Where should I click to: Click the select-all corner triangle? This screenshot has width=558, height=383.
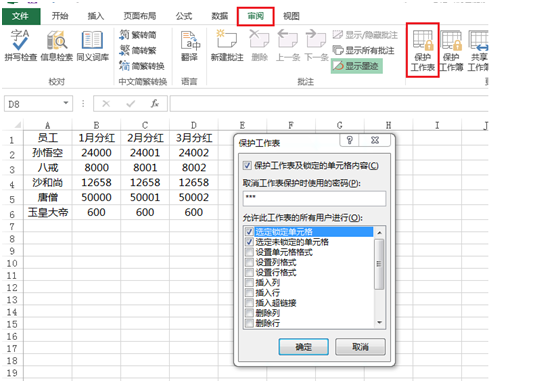pos(17,125)
